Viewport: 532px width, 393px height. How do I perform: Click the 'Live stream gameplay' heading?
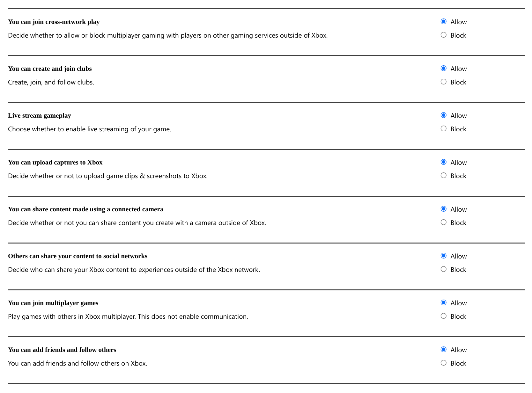[x=40, y=115]
